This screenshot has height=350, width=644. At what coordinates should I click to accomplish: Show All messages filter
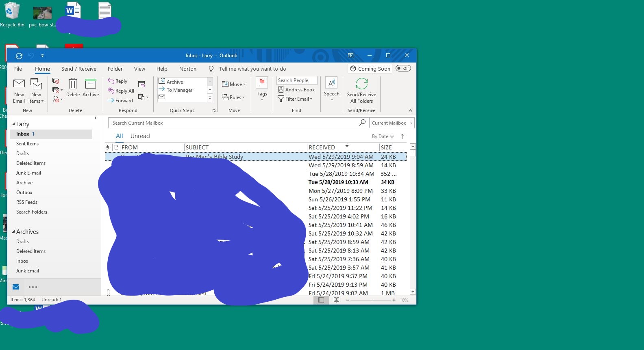[x=120, y=136]
